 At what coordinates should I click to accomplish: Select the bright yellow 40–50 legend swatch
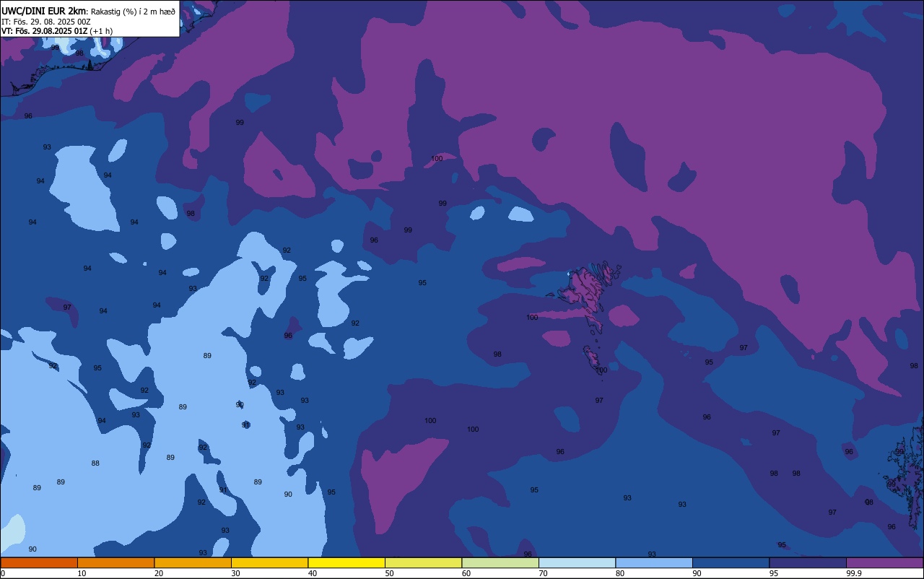(x=346, y=562)
